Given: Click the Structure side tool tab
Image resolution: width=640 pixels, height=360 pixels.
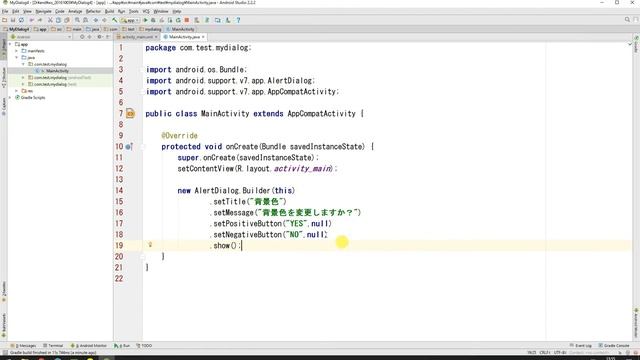Looking at the screenshot, I should pyautogui.click(x=4, y=78).
